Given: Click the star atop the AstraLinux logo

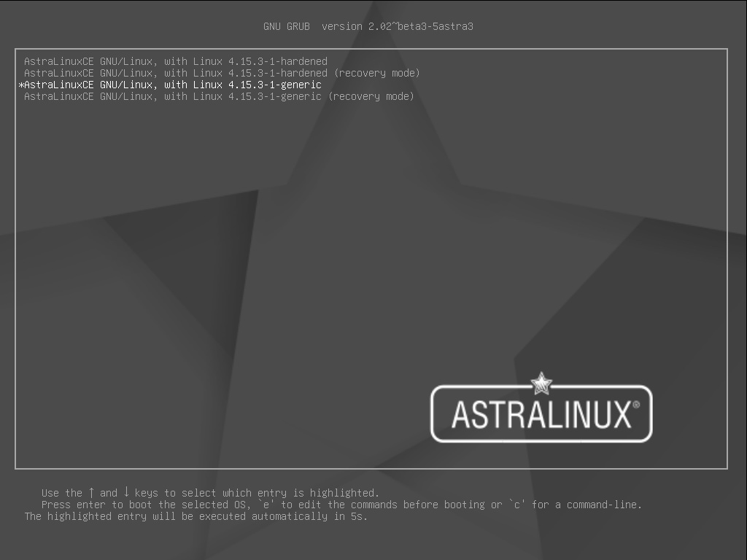Looking at the screenshot, I should (x=541, y=384).
